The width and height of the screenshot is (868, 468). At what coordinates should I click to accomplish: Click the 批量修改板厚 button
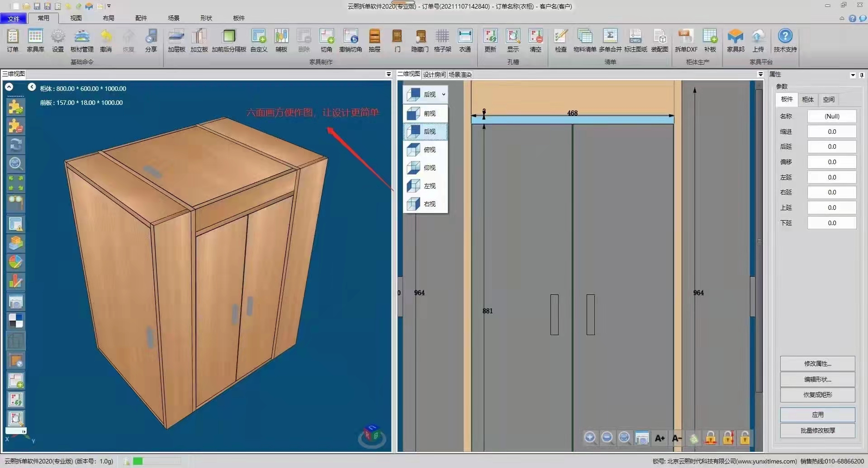click(817, 430)
